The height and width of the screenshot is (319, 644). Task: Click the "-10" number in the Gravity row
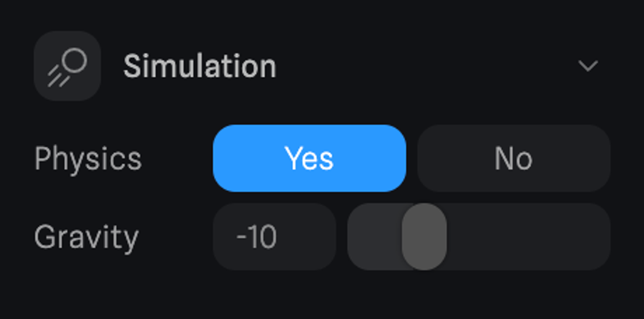click(257, 237)
